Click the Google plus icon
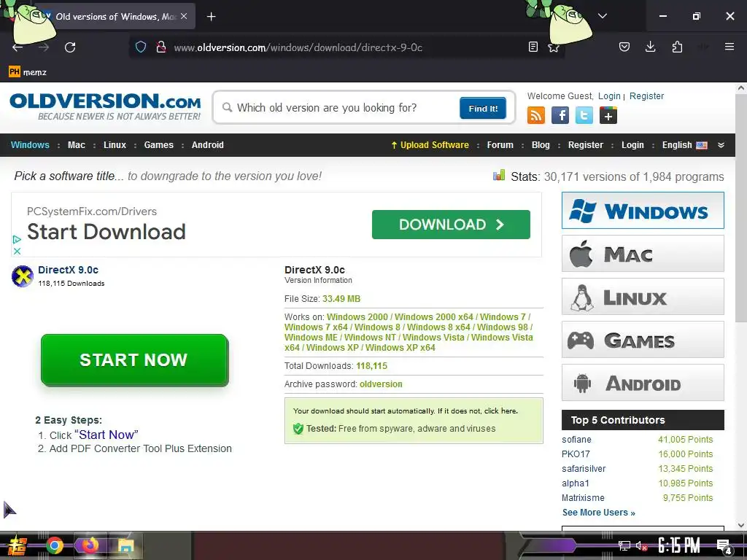The width and height of the screenshot is (747, 560). (608, 115)
